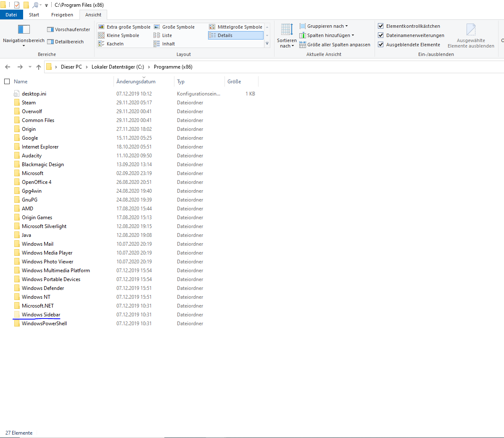Select the Common Files folder

pos(38,120)
